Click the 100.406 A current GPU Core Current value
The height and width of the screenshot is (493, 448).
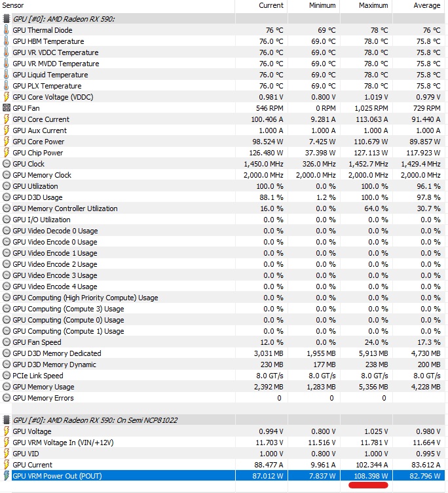click(x=267, y=119)
